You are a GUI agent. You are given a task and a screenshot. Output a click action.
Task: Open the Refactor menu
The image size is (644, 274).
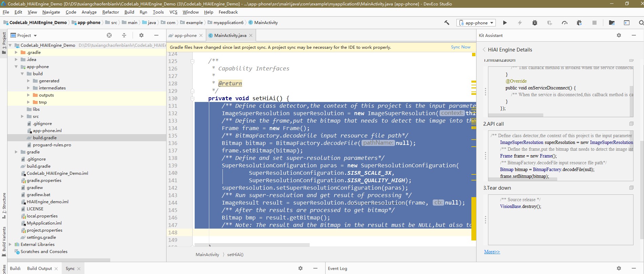(111, 12)
